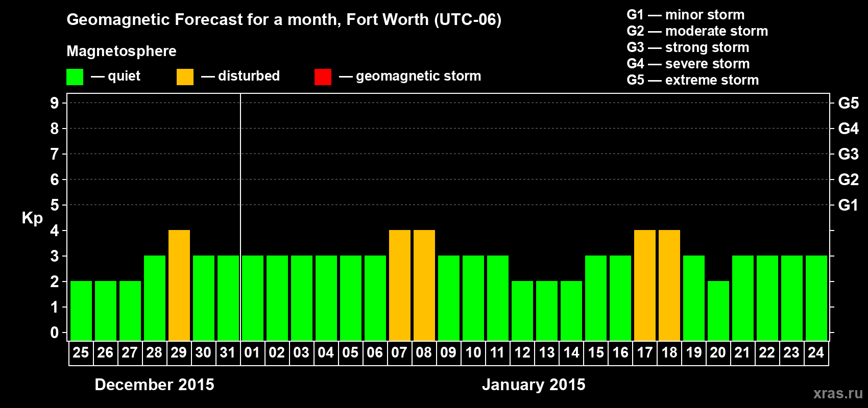Click the green bar for January 14
Image resolution: width=868 pixels, height=408 pixels.
(571, 311)
